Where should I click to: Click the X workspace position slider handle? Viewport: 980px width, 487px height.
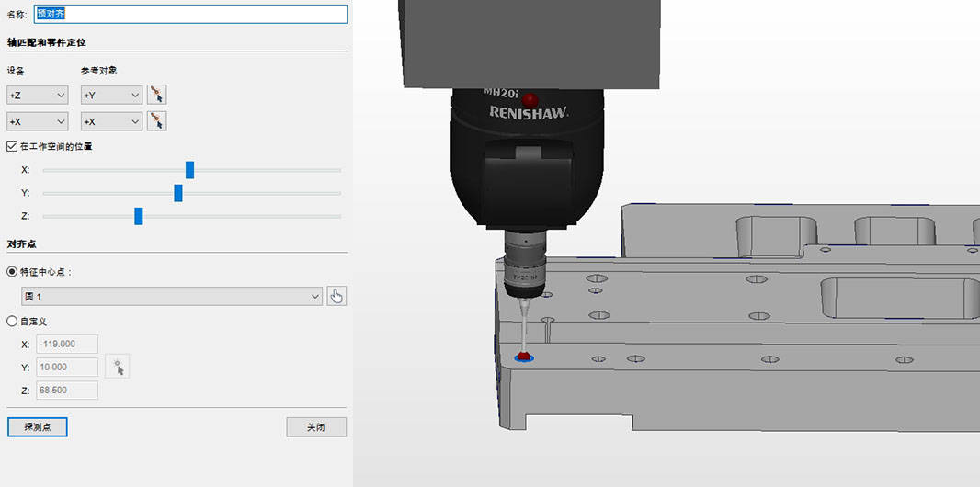coord(189,170)
